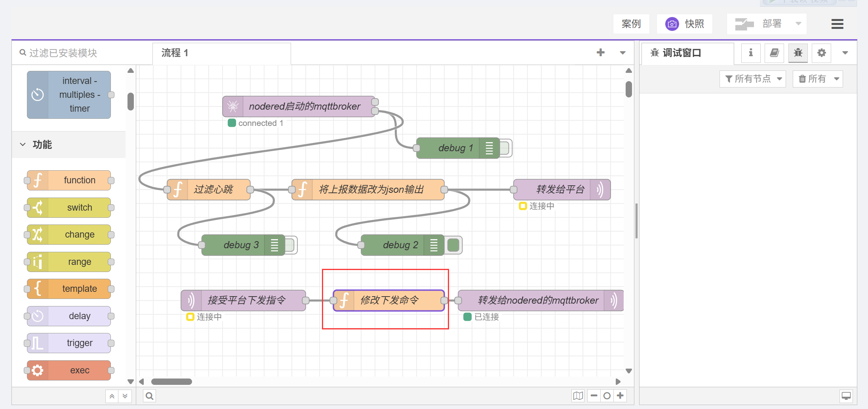This screenshot has height=409, width=868.
Task: Toggle the navigator map icon
Action: coord(578,396)
